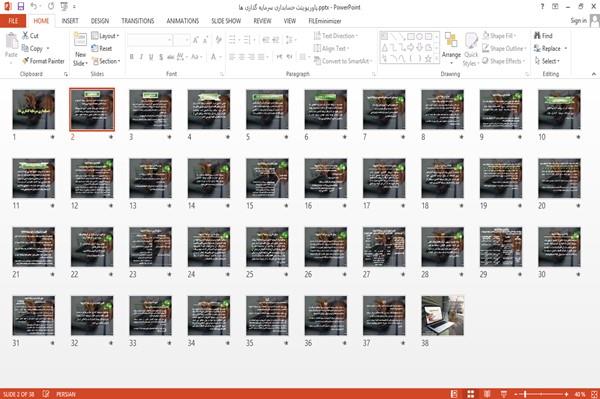Switch to Normal view in status bar

pos(454,394)
